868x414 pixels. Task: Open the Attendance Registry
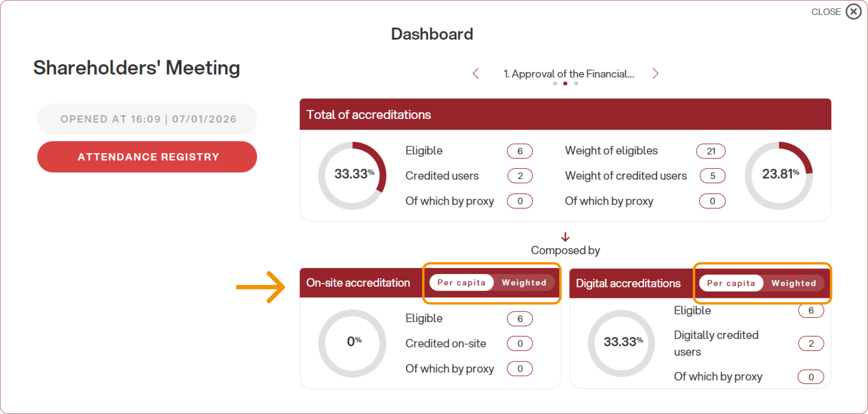tap(147, 157)
